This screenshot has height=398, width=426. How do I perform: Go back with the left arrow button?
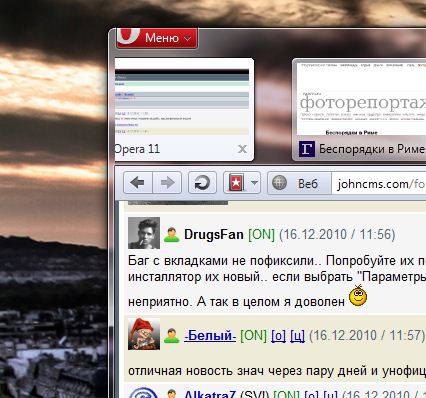pos(138,183)
